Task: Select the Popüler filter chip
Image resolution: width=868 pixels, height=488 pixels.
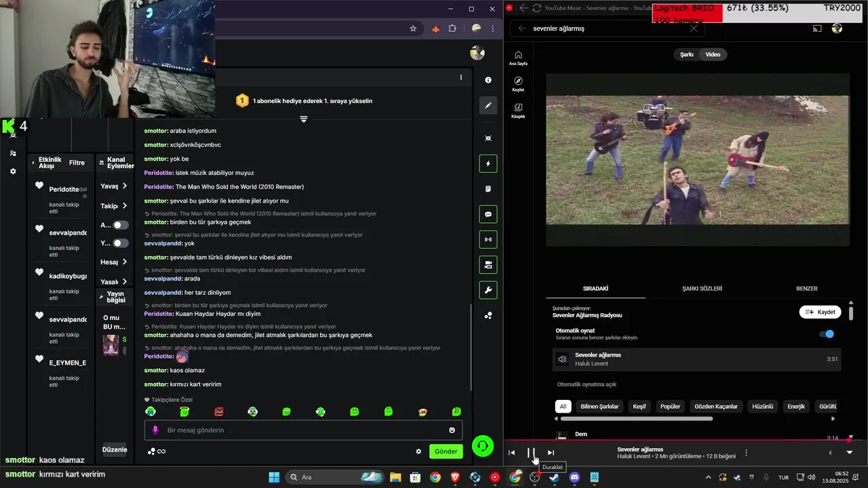Action: click(x=670, y=407)
